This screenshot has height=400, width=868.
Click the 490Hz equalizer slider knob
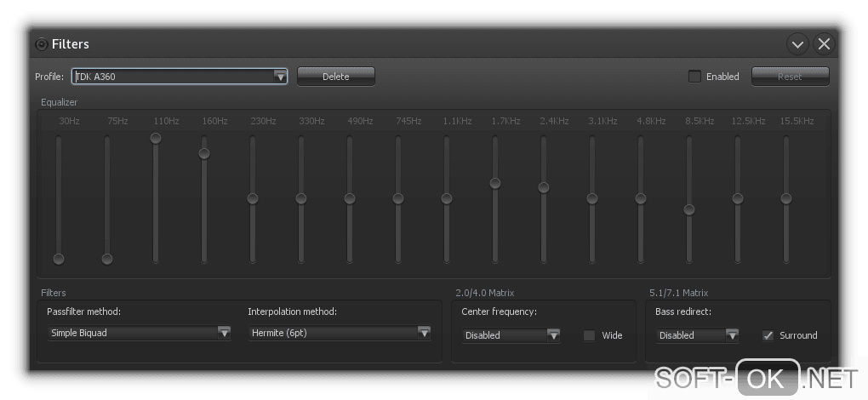pyautogui.click(x=350, y=198)
